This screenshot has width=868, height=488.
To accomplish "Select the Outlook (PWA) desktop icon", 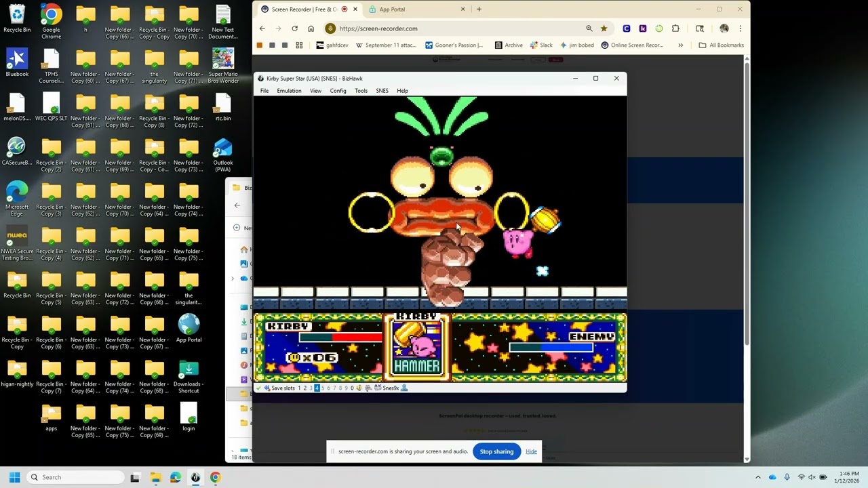I will pos(223,155).
